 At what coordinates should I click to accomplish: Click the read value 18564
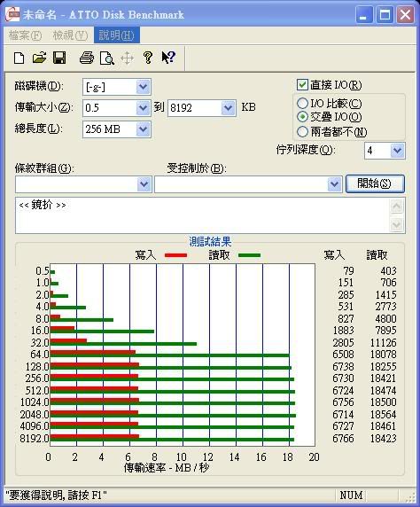(x=383, y=414)
